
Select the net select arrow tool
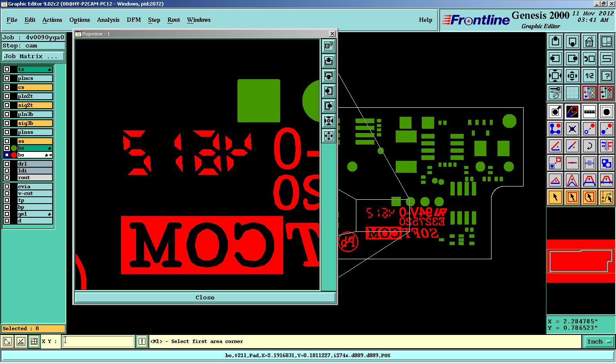coord(607,197)
